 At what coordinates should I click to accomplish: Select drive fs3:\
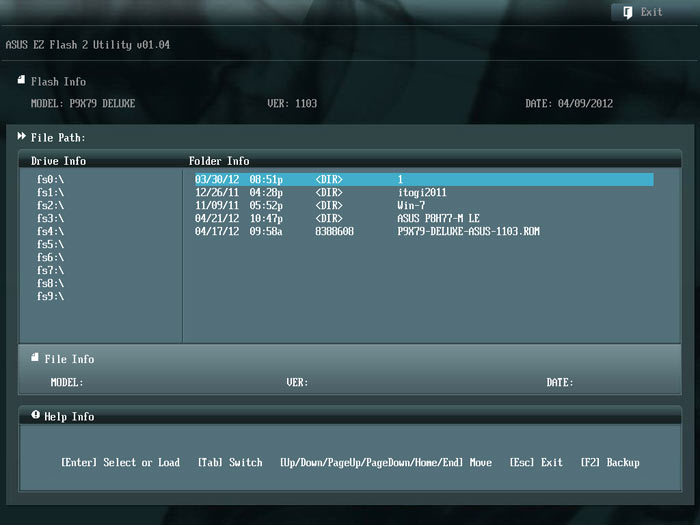50,218
